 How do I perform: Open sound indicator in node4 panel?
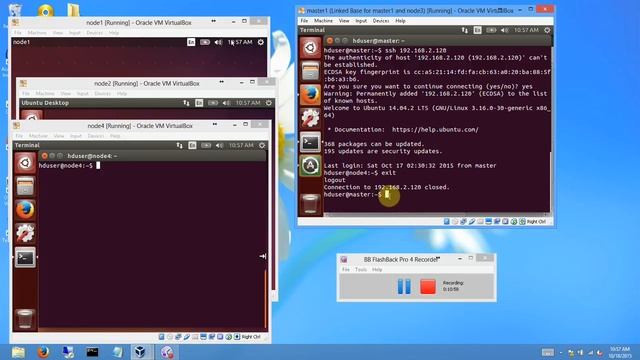219,145
